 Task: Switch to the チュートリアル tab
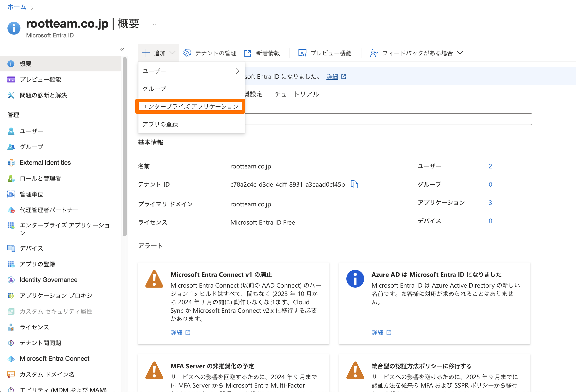coord(296,94)
